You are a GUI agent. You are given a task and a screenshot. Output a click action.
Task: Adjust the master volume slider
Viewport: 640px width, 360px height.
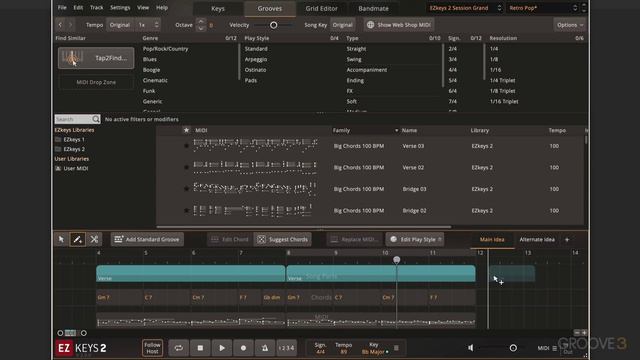pyautogui.click(x=513, y=348)
